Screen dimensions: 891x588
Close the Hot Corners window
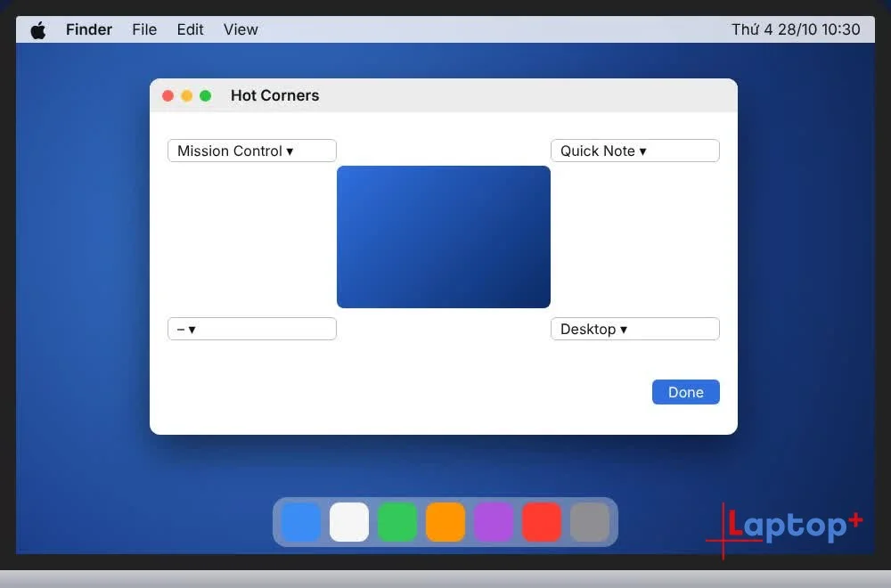(x=168, y=96)
